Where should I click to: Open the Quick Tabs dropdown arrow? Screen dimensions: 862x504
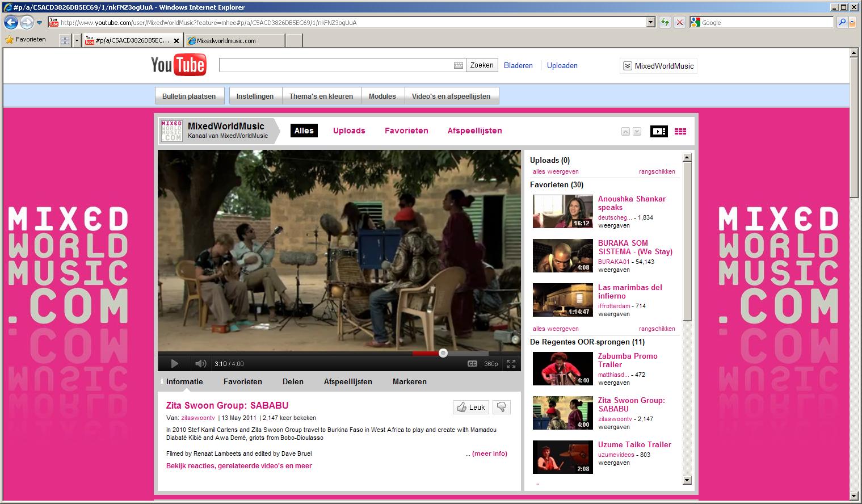(77, 40)
